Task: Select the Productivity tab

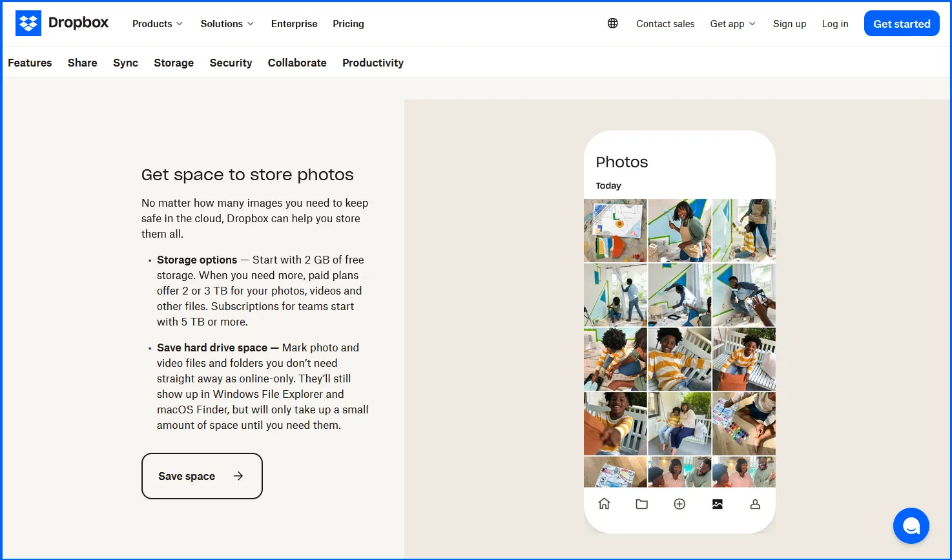Action: [373, 63]
